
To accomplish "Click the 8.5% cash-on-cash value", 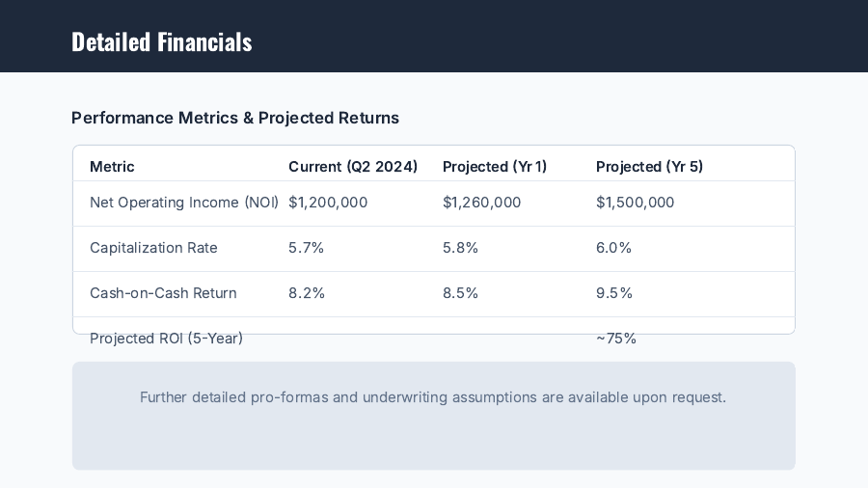I will (x=460, y=293).
